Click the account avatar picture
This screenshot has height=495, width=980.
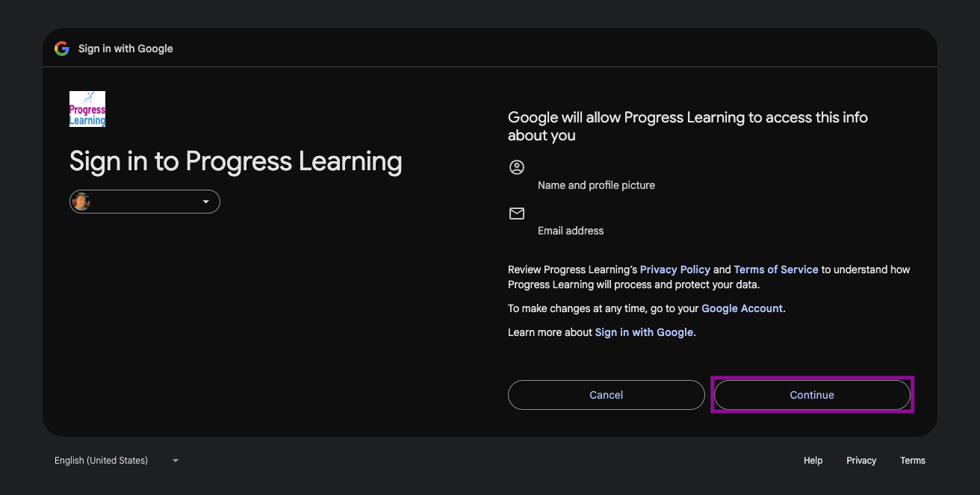coord(81,202)
